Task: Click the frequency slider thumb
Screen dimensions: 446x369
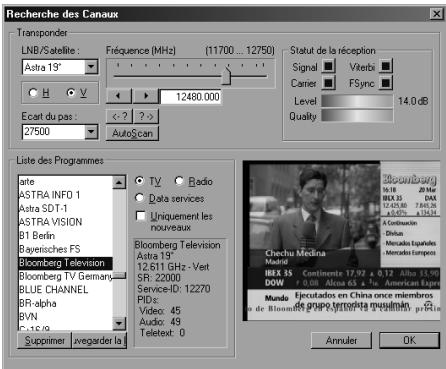Action: [226, 76]
